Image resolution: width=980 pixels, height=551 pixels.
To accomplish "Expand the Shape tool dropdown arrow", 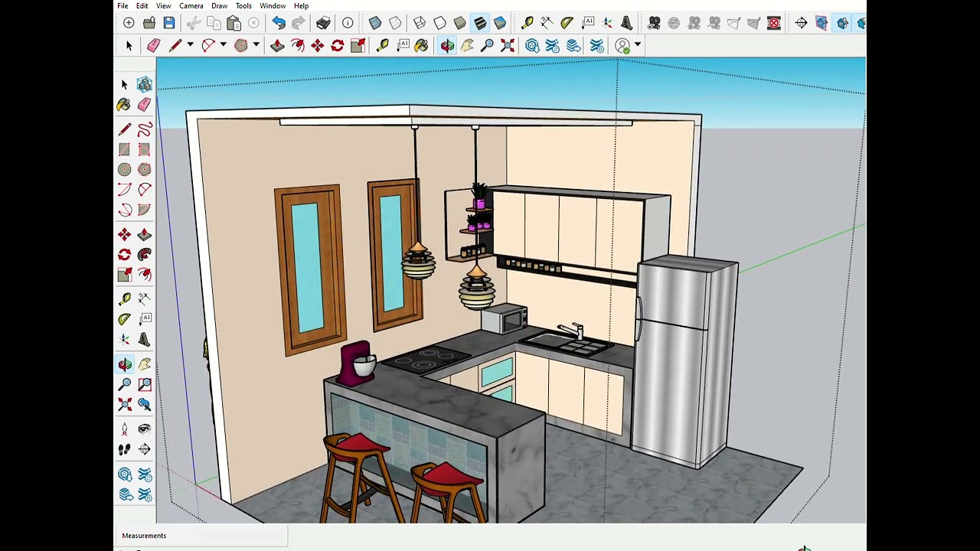I will coord(256,45).
